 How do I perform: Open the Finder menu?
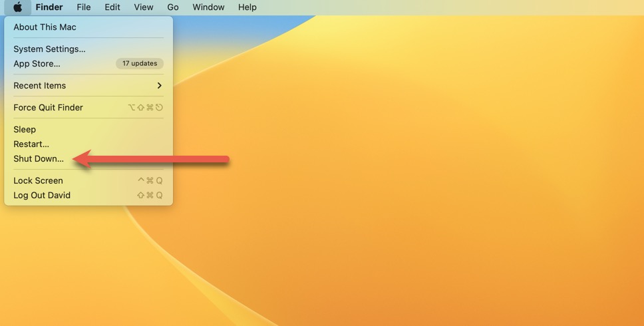coord(49,7)
